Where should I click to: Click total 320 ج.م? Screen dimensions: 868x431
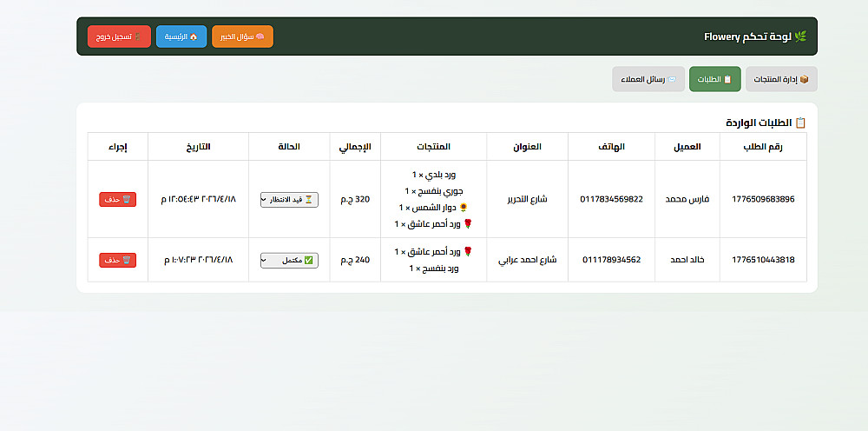coord(355,200)
